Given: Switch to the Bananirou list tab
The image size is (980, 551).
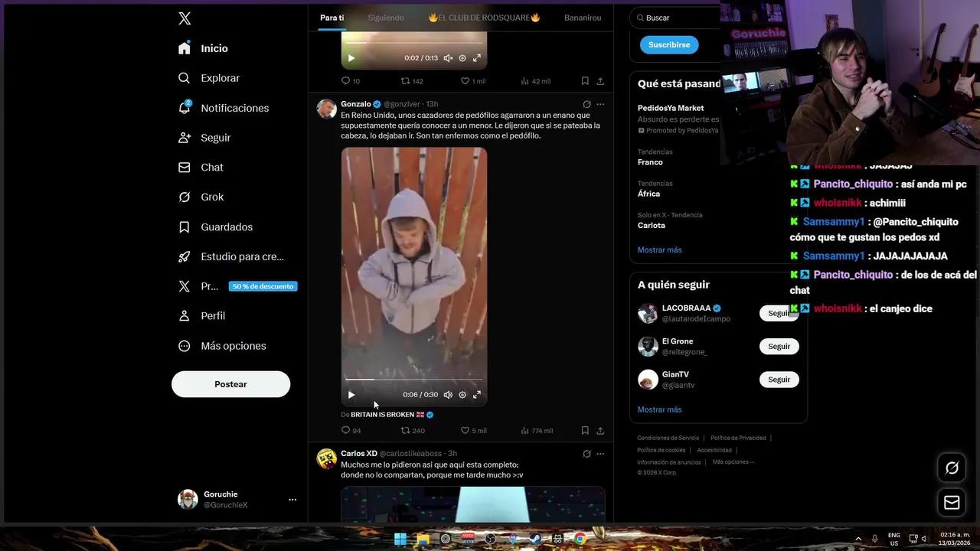Looking at the screenshot, I should 583,17.
